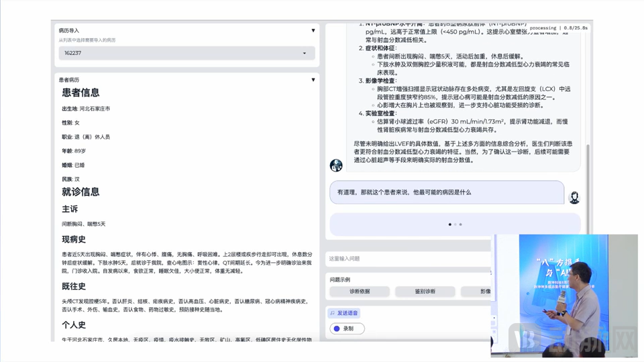Click the processing time status text
Image resolution: width=644 pixels, height=362 pixels.
(559, 28)
